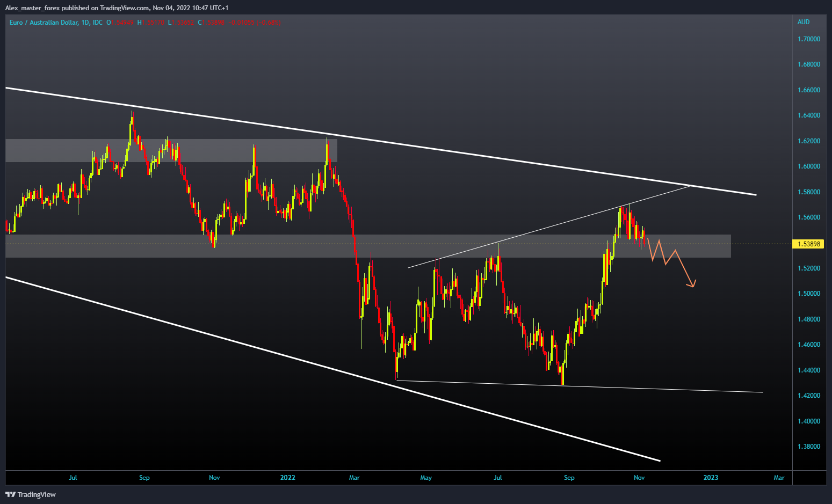Click the publisher line 'Alex_master_forex published on TradingView.com'
The width and height of the screenshot is (832, 504).
pos(77,8)
